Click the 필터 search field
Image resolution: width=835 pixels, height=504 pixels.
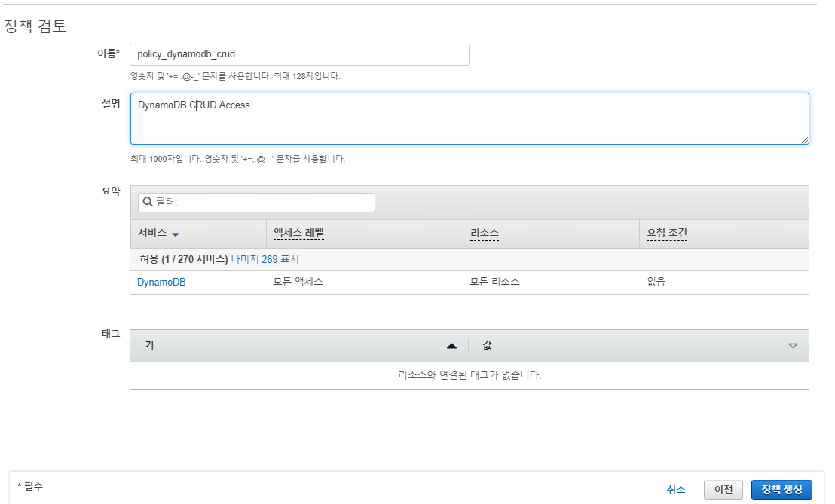(256, 202)
